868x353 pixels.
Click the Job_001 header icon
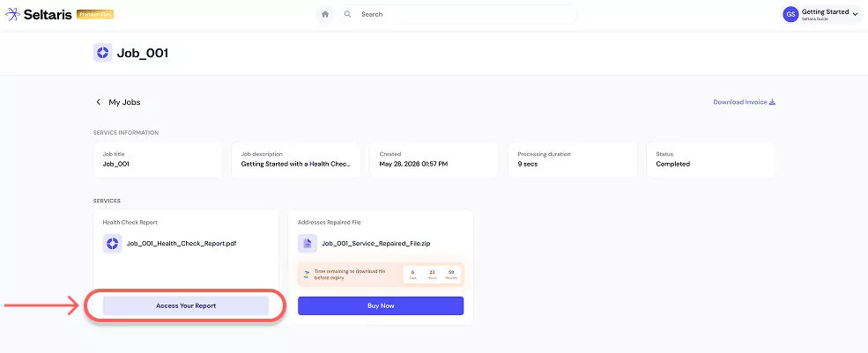102,53
